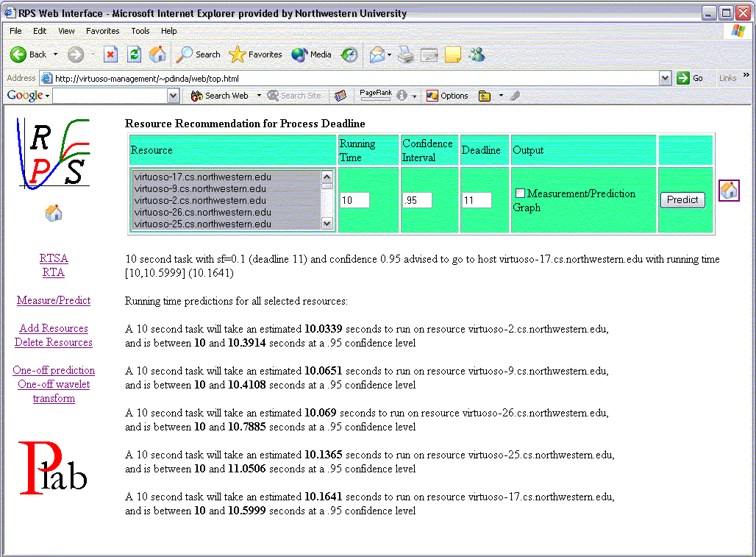
Task: Open the Google search box dropdown
Action: (173, 96)
